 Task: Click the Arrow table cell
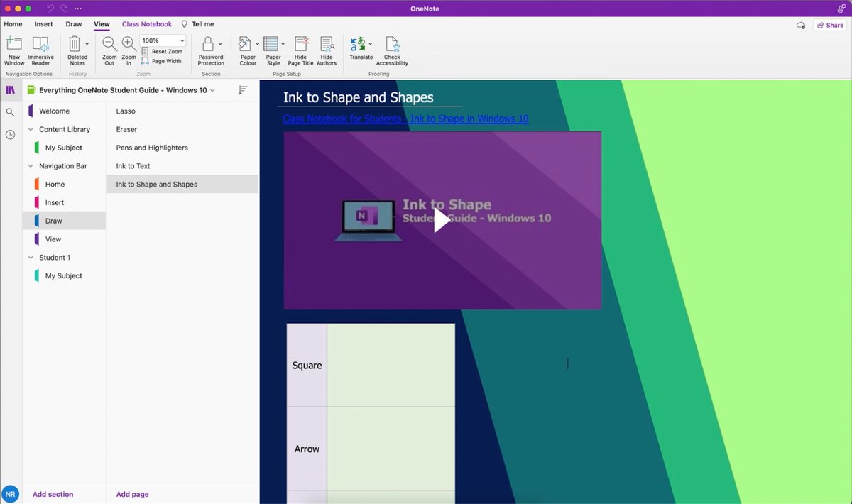click(x=307, y=449)
